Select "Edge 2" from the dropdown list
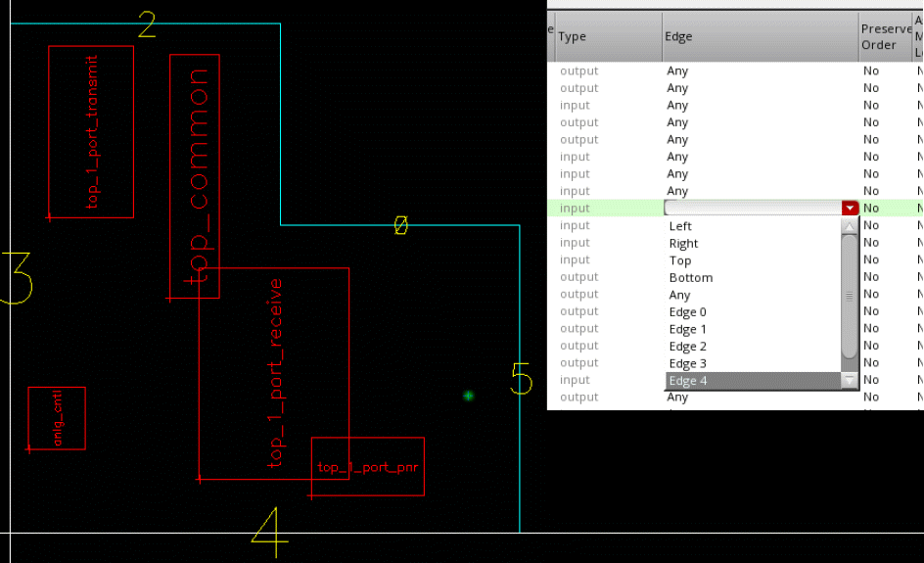924x563 pixels. [x=687, y=347]
